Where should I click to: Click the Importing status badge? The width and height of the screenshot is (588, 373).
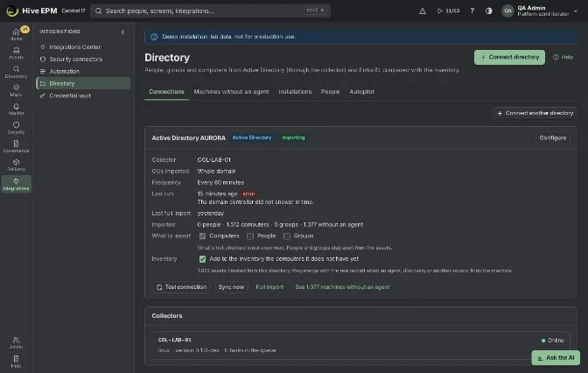293,137
